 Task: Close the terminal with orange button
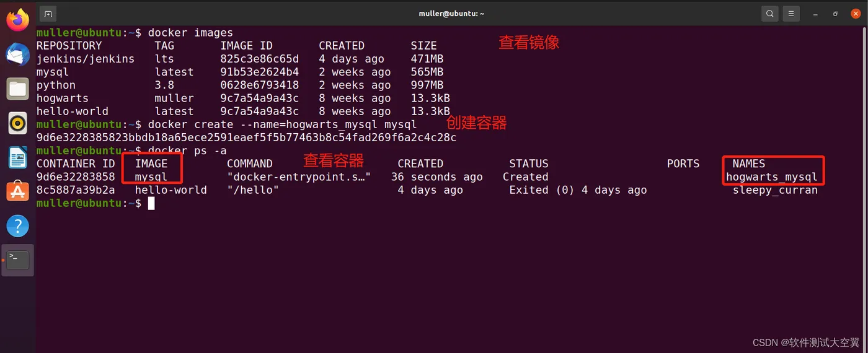[856, 13]
